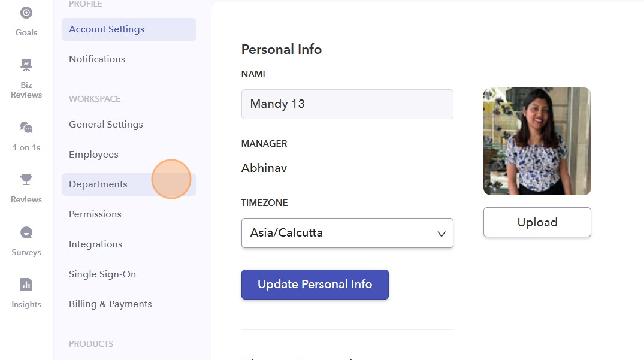Viewport: 644px width, 360px height.
Task: Go to Integrations page
Action: click(96, 244)
